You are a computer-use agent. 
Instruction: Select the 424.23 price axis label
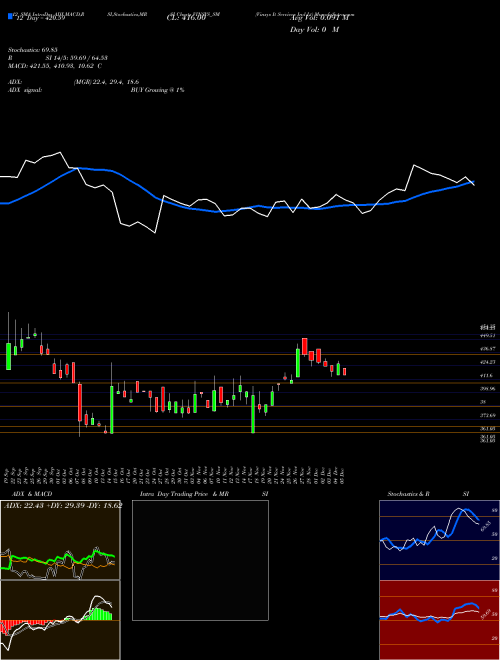point(487,362)
